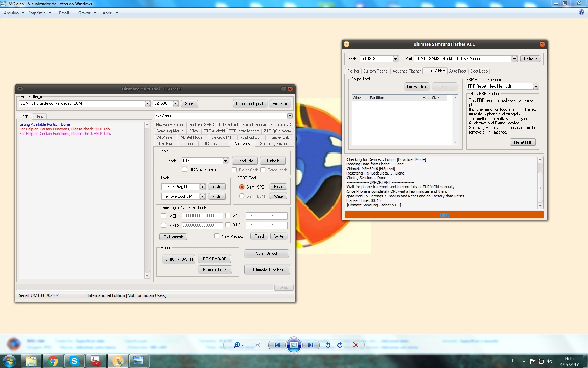Click the left icon on Multi Tool title bar
588x368 pixels.
20,89
